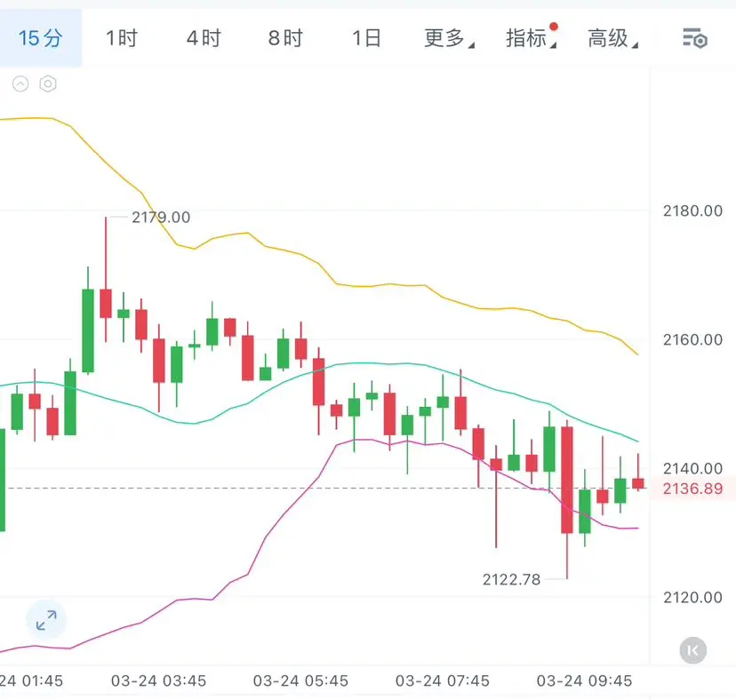
Task: Click the current price tag 2136.89
Action: (692, 488)
